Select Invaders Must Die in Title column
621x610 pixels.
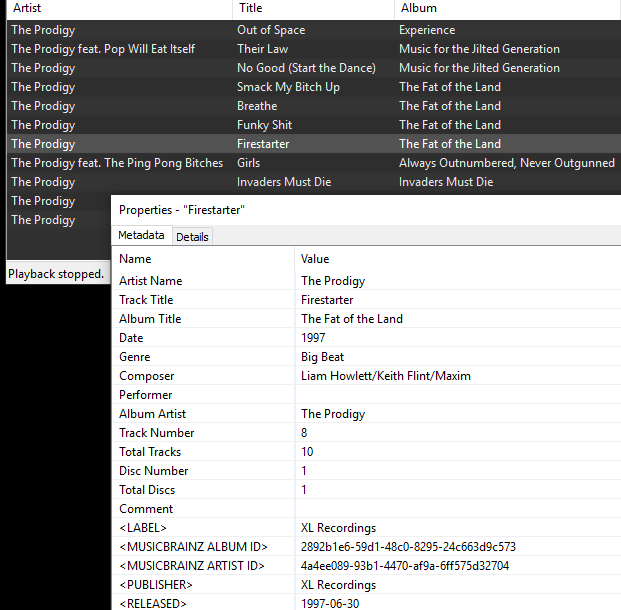(284, 182)
